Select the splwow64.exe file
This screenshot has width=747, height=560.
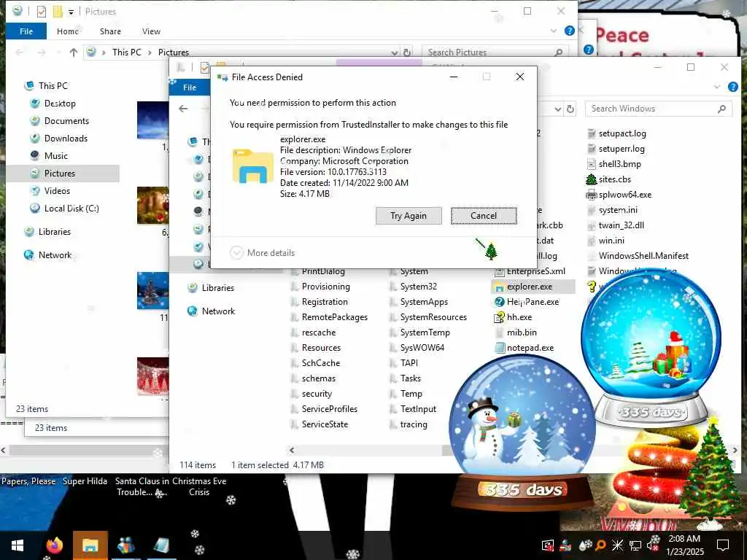(619, 195)
